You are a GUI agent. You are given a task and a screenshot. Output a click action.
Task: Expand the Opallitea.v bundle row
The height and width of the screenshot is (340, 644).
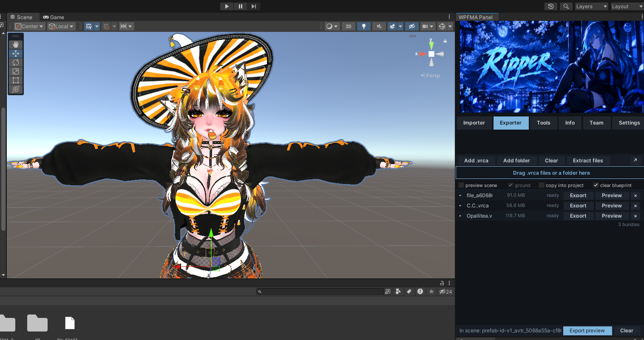pyautogui.click(x=461, y=216)
